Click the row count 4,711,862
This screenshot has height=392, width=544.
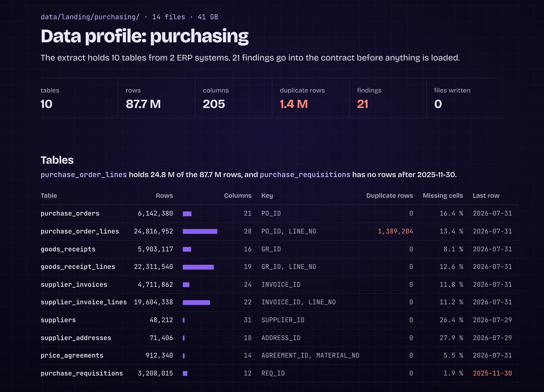[155, 284]
